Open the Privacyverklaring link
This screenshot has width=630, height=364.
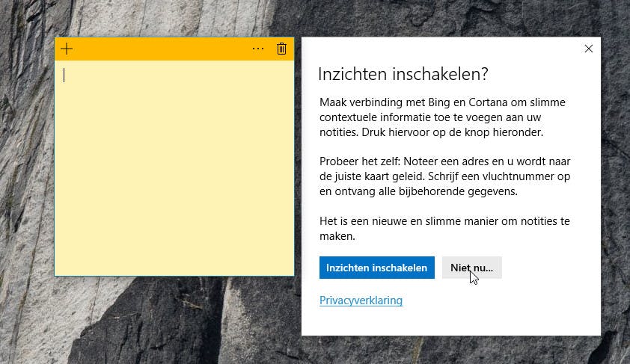361,300
